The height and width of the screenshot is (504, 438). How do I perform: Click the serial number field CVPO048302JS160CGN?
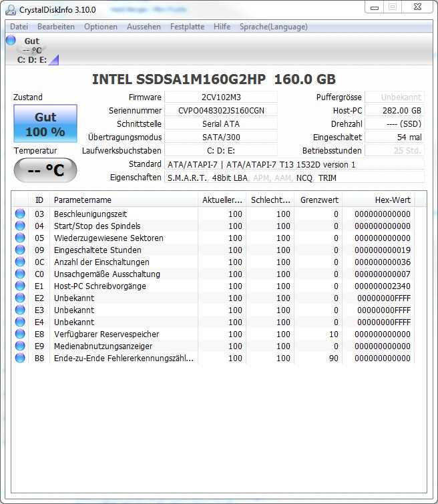click(221, 111)
